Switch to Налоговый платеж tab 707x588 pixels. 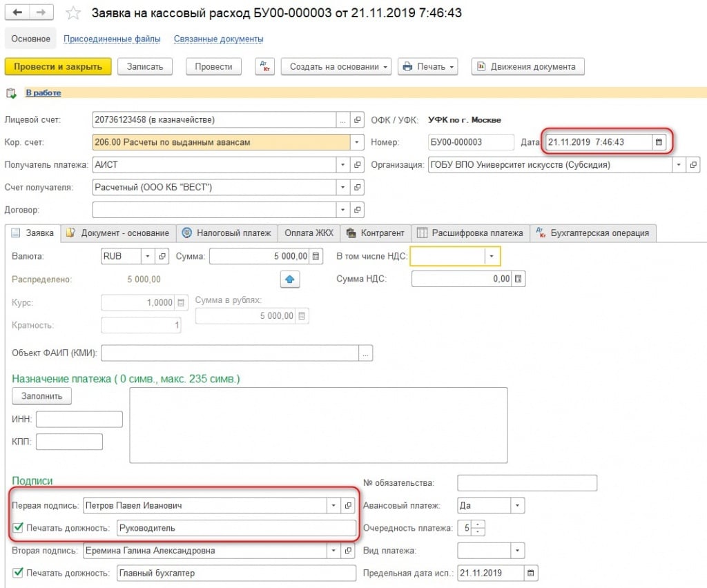click(x=226, y=233)
